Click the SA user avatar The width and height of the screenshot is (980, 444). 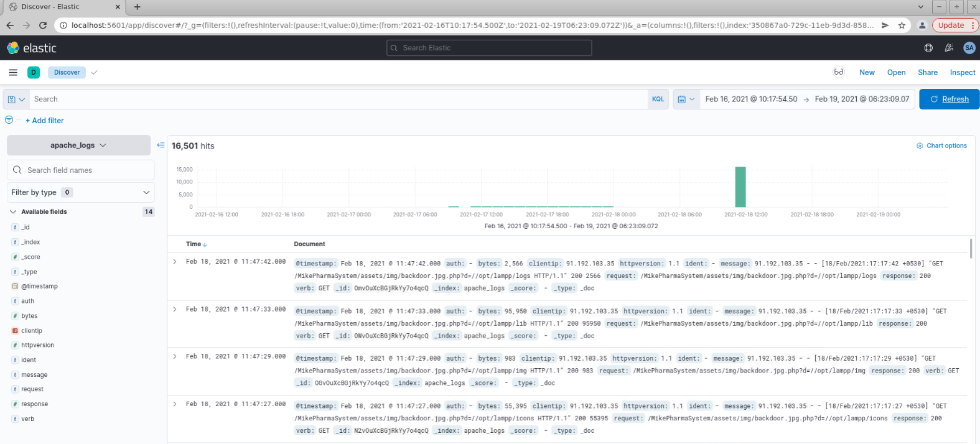[x=969, y=48]
